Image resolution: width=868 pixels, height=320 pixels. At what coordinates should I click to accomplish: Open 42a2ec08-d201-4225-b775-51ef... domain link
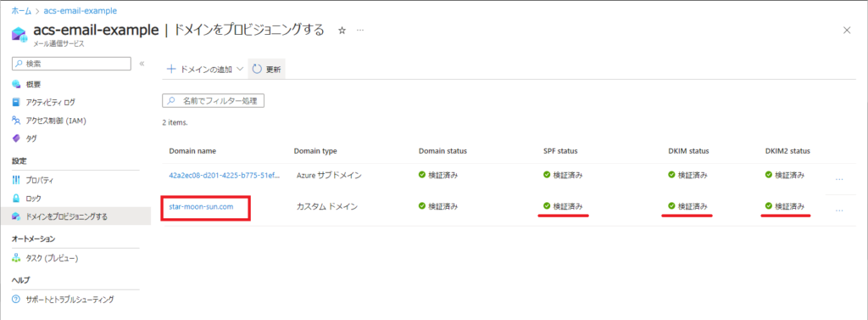click(224, 175)
